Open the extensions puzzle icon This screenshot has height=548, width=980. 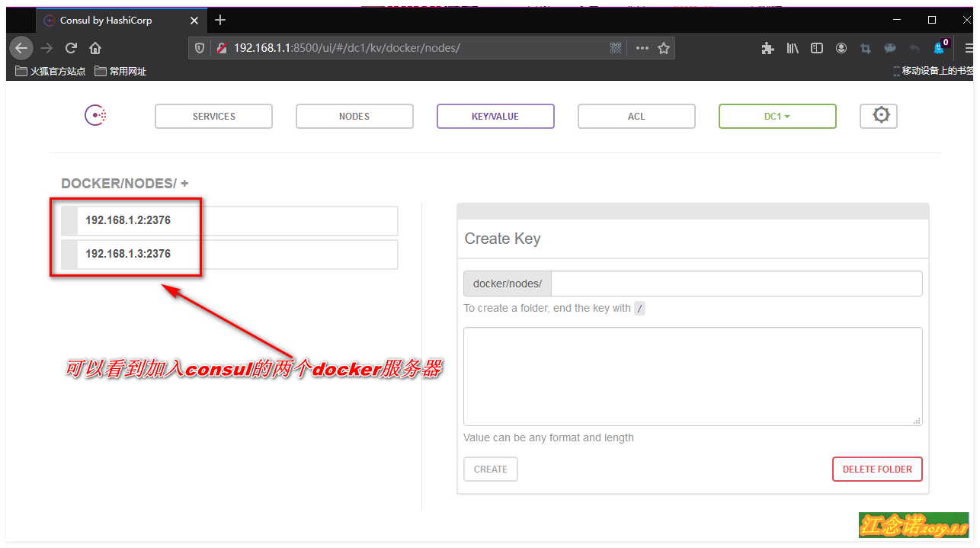[767, 48]
